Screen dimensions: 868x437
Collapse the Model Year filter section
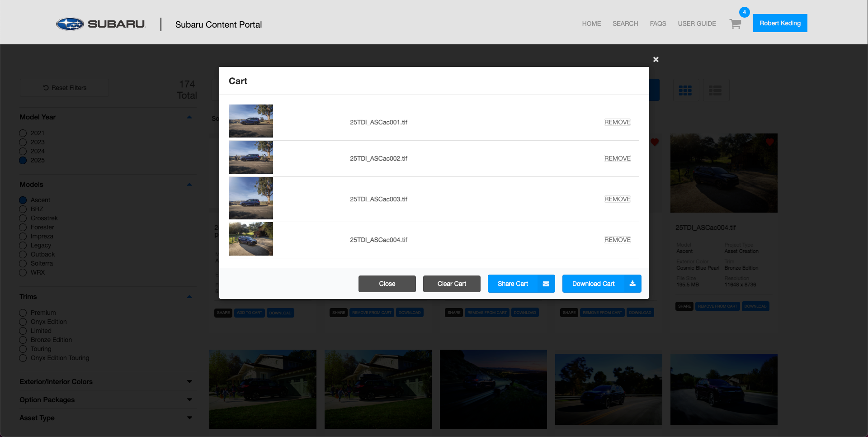point(189,117)
